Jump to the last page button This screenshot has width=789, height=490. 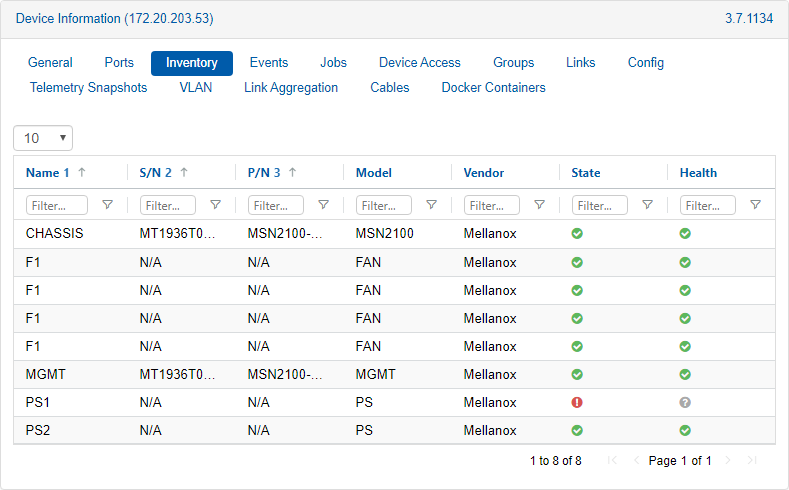752,461
